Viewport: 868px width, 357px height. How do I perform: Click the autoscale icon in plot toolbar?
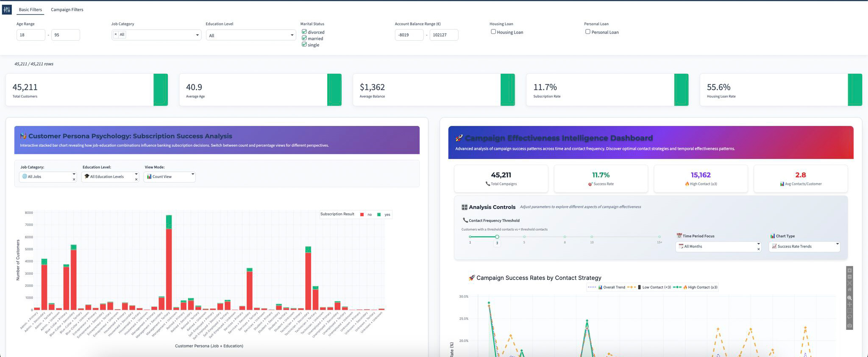point(849,283)
